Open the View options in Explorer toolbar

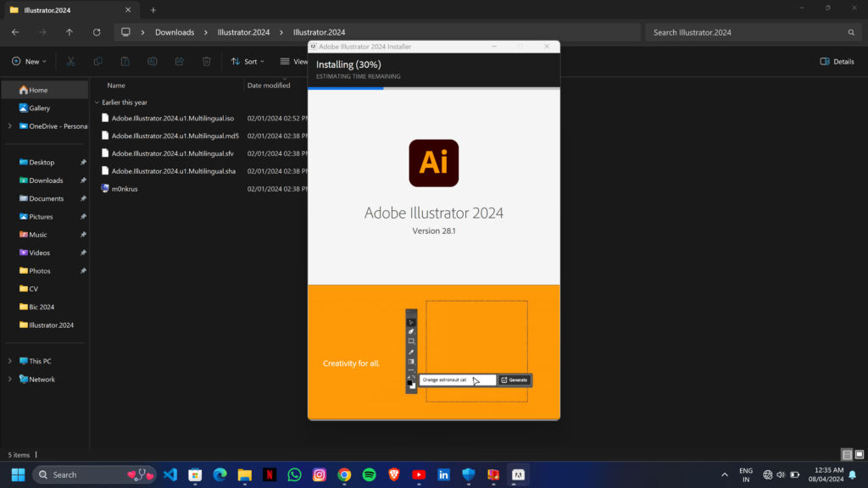pyautogui.click(x=293, y=61)
